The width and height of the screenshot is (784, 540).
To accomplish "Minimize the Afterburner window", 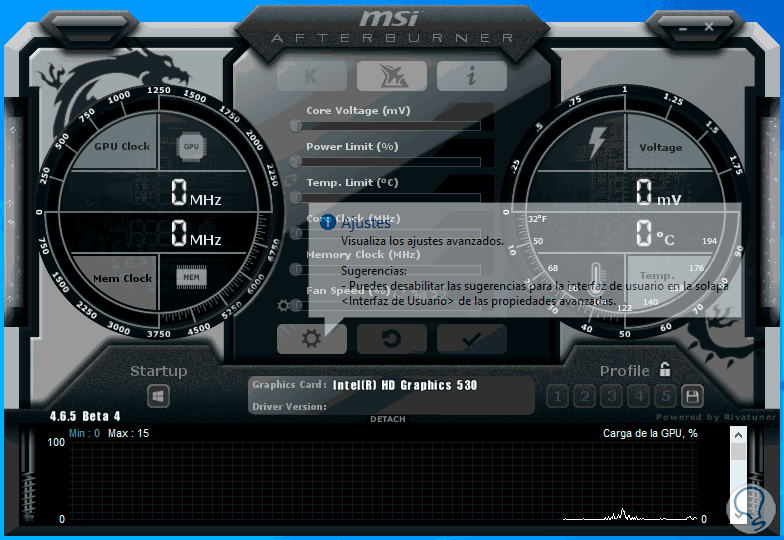I will 683,28.
